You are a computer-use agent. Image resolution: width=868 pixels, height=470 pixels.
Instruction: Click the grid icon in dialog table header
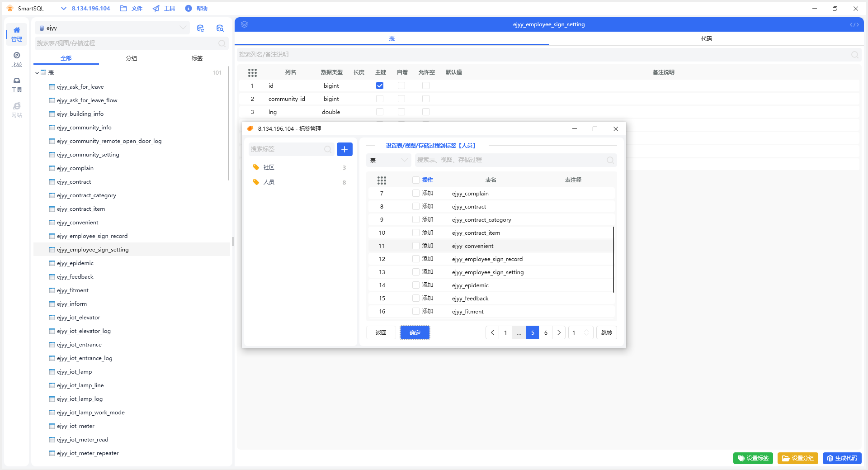[x=382, y=180]
